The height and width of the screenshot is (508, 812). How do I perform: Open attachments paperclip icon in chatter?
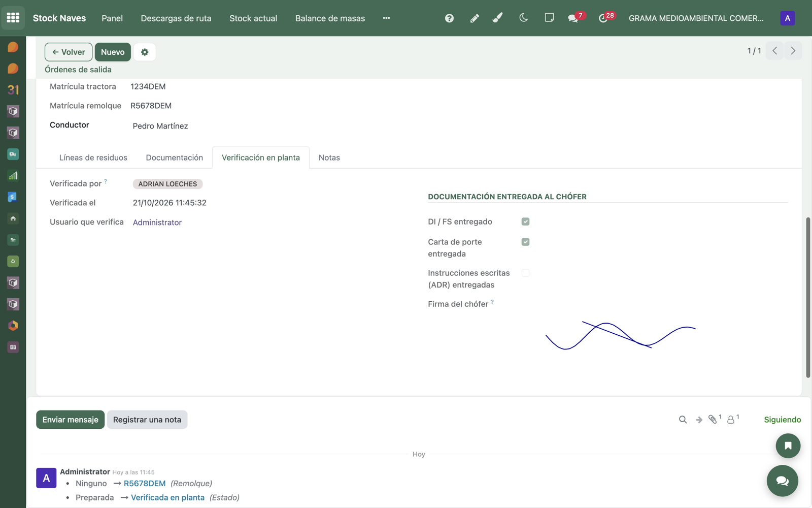(714, 419)
